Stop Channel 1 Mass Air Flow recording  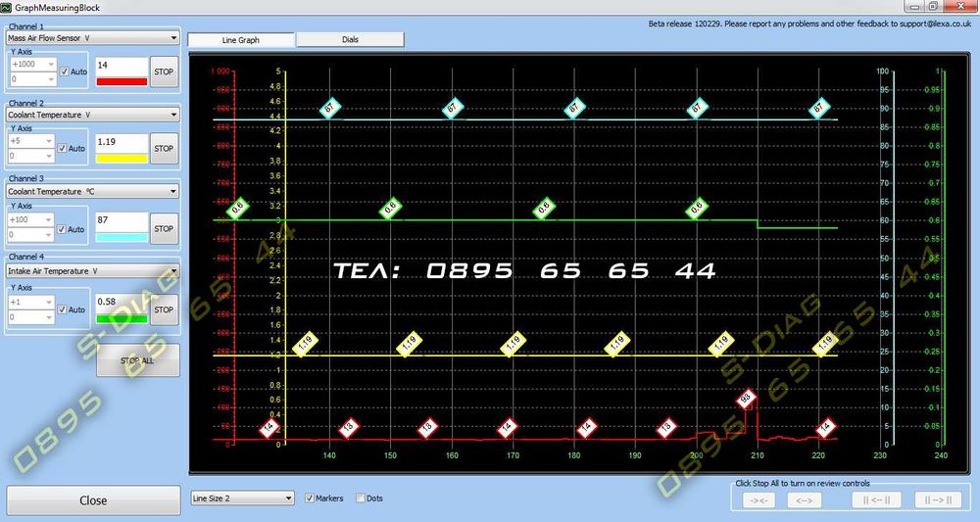coord(164,71)
